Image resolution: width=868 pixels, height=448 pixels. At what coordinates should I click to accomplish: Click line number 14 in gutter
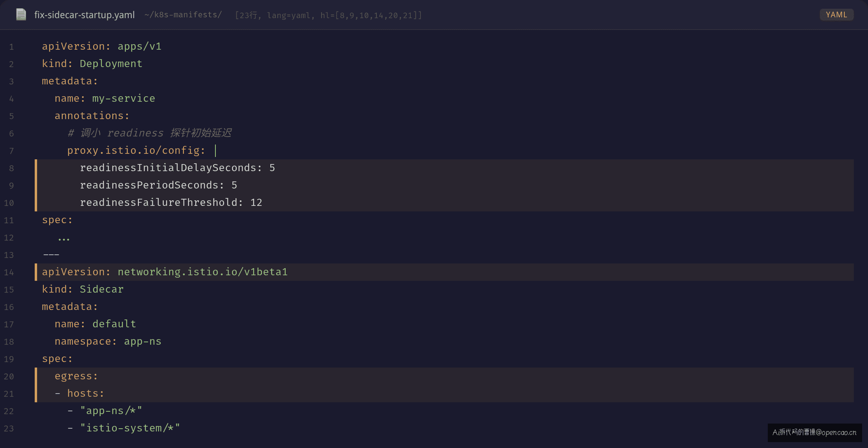coord(9,273)
